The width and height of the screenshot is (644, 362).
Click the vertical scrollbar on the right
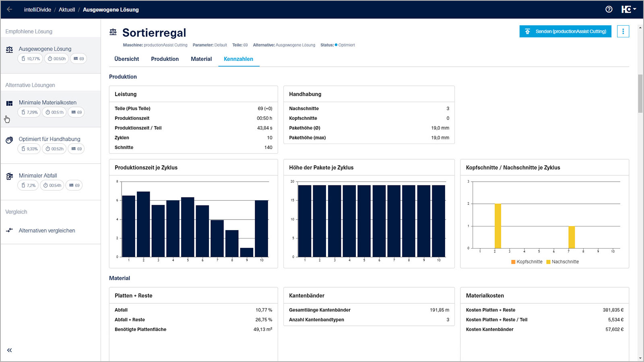[x=640, y=93]
